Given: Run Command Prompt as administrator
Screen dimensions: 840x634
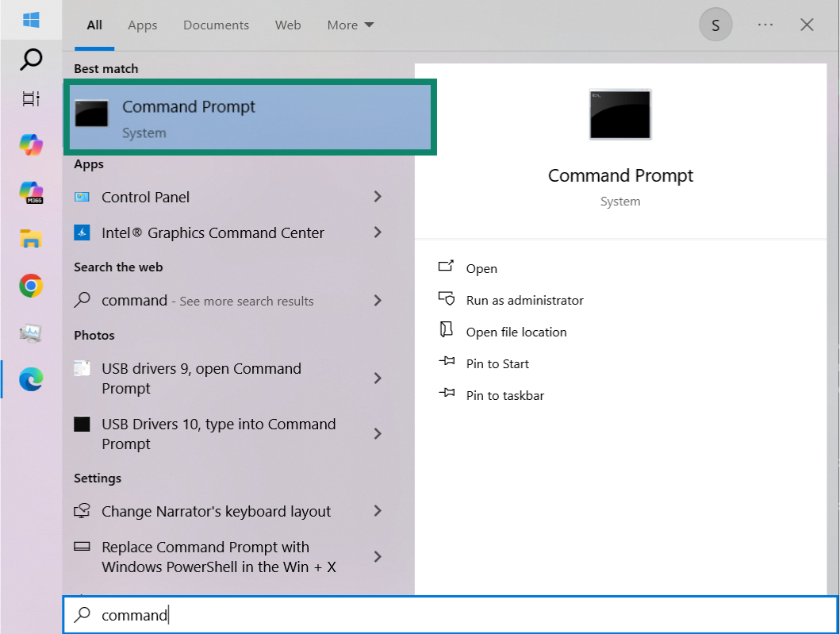Looking at the screenshot, I should pyautogui.click(x=524, y=300).
